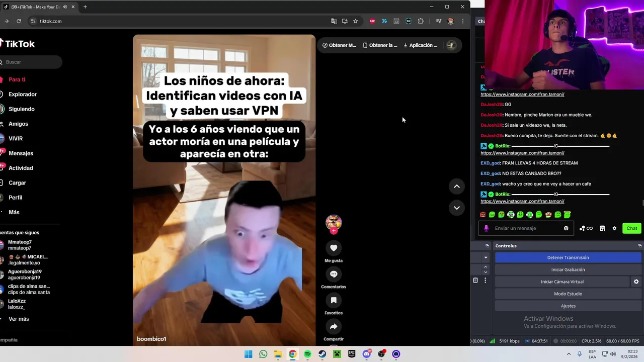Save video using the Favoritos bookmark icon
644x362 pixels.
coord(333,300)
